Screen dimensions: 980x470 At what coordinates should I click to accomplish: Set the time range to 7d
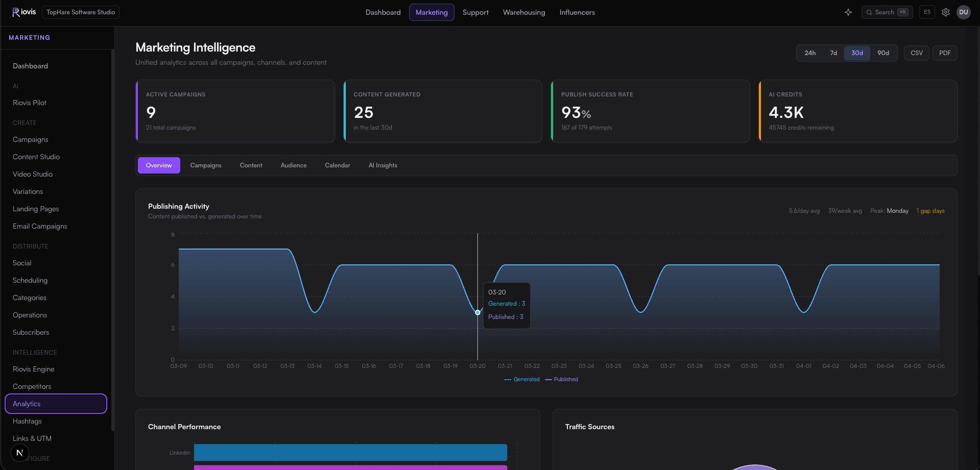click(833, 53)
